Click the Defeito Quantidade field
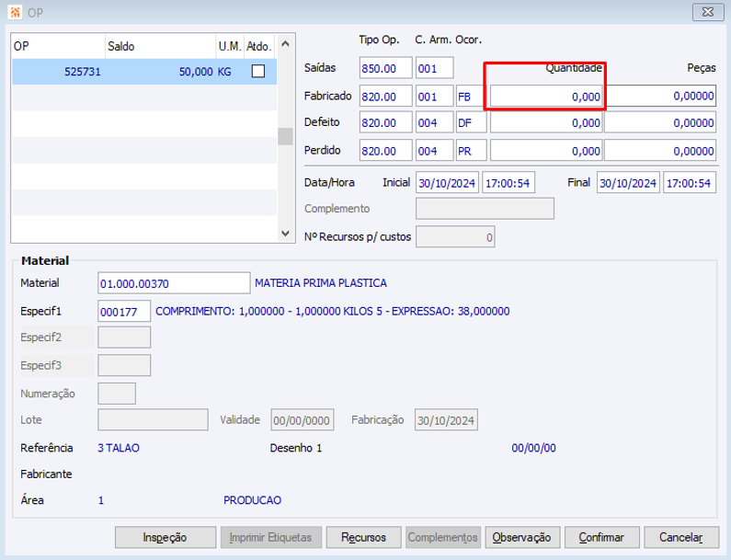 coord(546,123)
